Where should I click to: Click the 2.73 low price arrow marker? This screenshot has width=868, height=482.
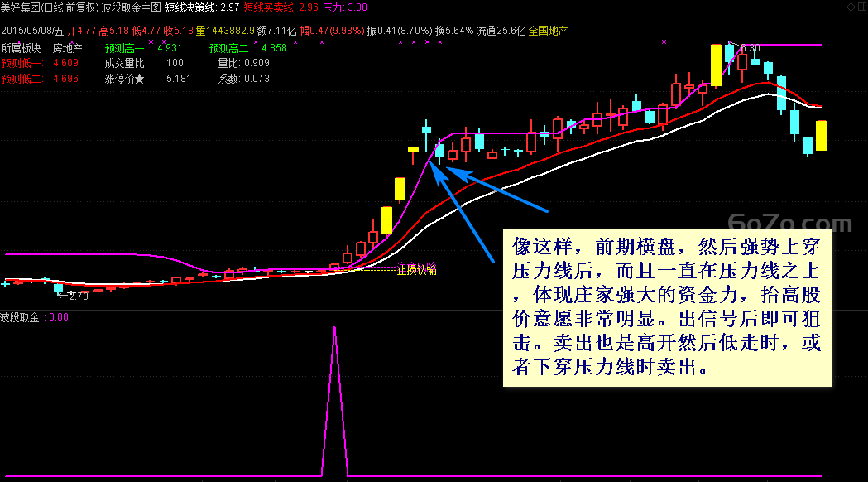click(x=73, y=296)
